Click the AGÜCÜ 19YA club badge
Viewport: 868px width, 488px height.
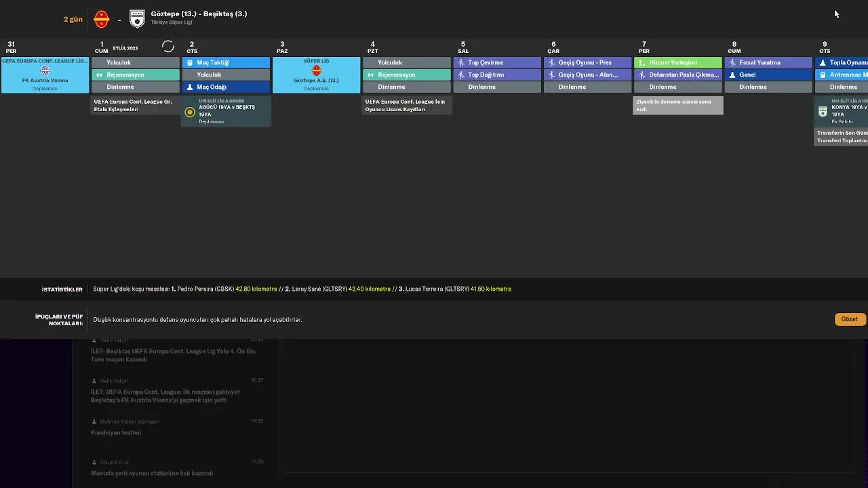[x=190, y=112]
